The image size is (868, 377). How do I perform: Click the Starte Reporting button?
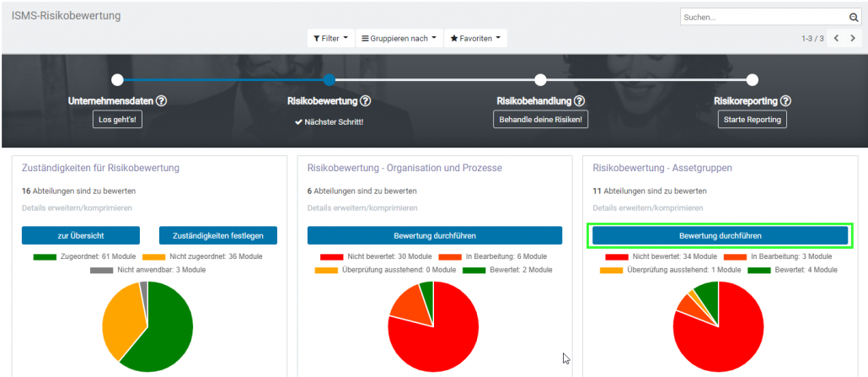(752, 120)
